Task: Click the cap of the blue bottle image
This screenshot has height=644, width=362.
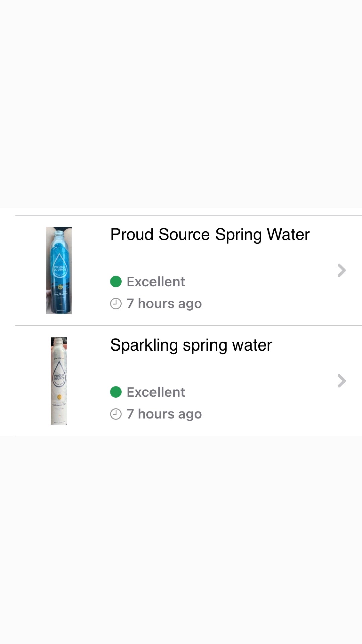Action: (59, 232)
